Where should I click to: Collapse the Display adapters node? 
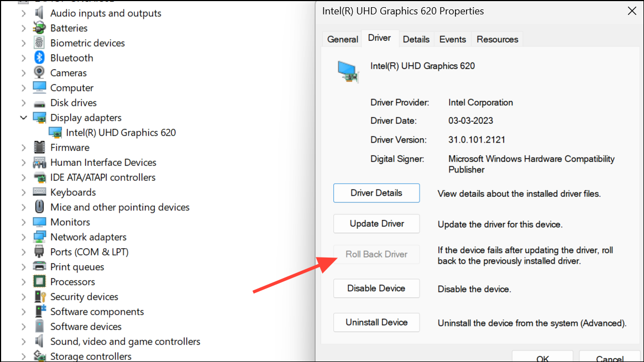23,118
